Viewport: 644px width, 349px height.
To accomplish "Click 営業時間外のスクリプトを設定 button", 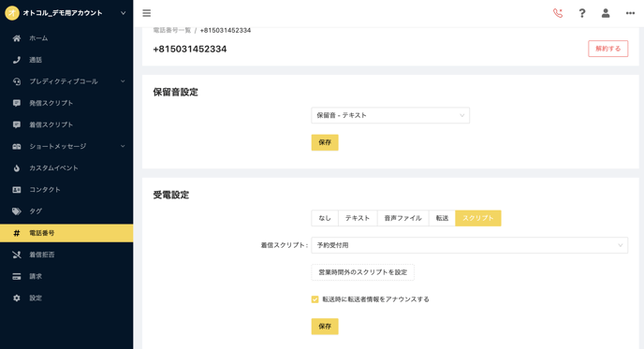I will pos(362,272).
